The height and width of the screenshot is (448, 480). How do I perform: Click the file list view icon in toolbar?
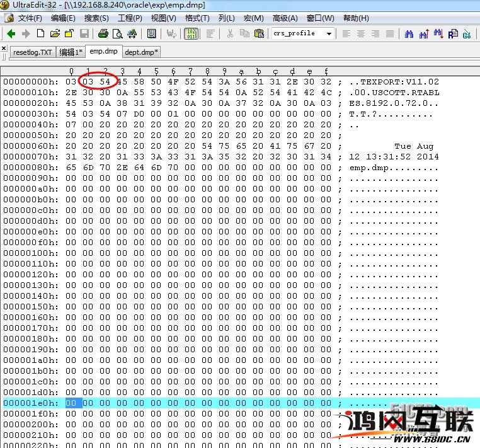(152, 33)
